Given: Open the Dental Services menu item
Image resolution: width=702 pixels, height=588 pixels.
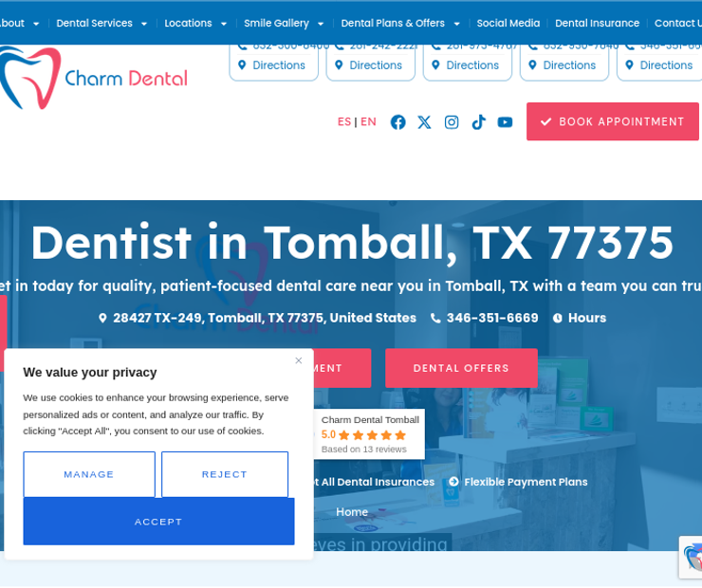Looking at the screenshot, I should pyautogui.click(x=95, y=24).
